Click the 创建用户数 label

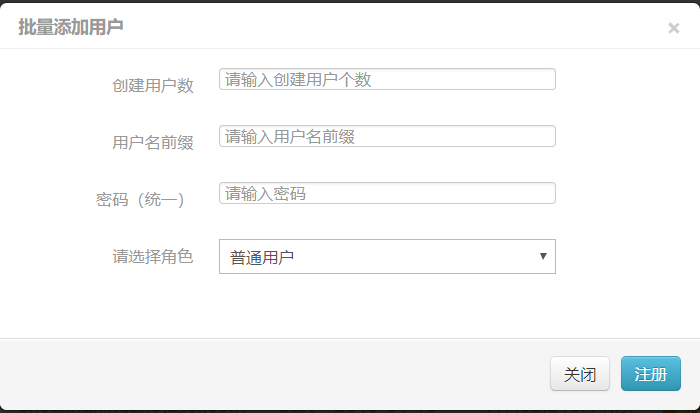[152, 85]
